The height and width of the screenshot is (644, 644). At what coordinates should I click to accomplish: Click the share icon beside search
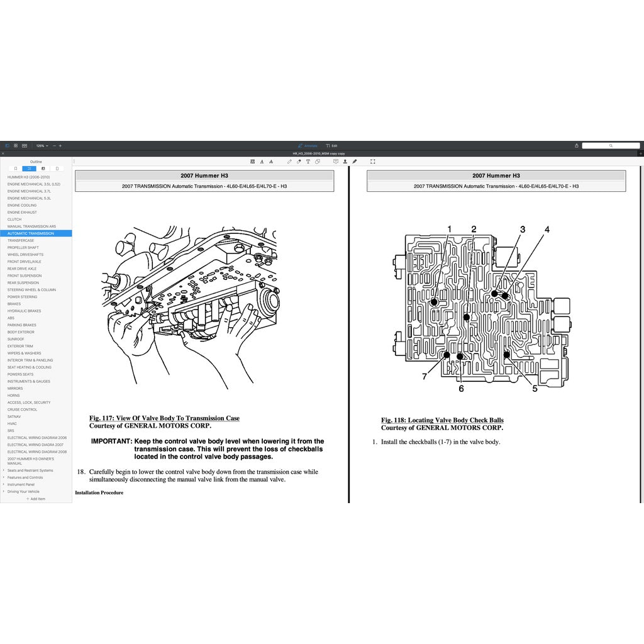577,146
